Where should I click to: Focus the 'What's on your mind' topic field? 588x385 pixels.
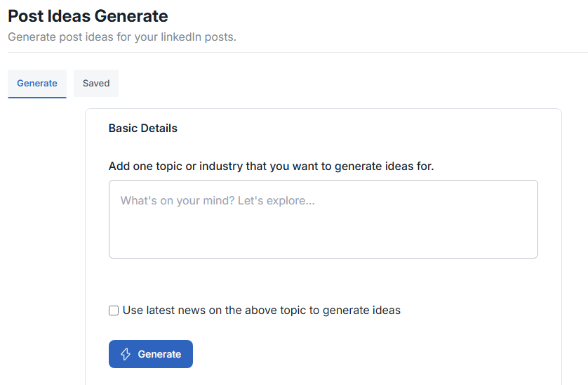click(323, 219)
